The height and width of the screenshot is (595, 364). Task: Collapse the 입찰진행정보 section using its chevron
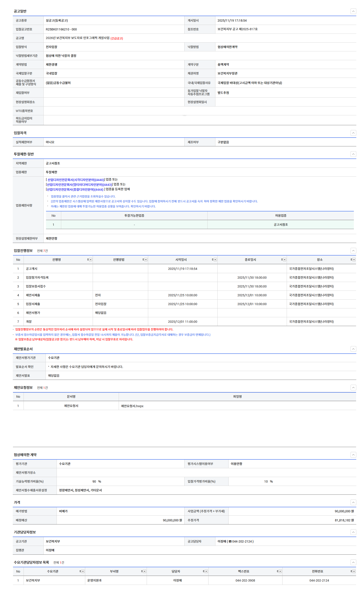coord(353,251)
